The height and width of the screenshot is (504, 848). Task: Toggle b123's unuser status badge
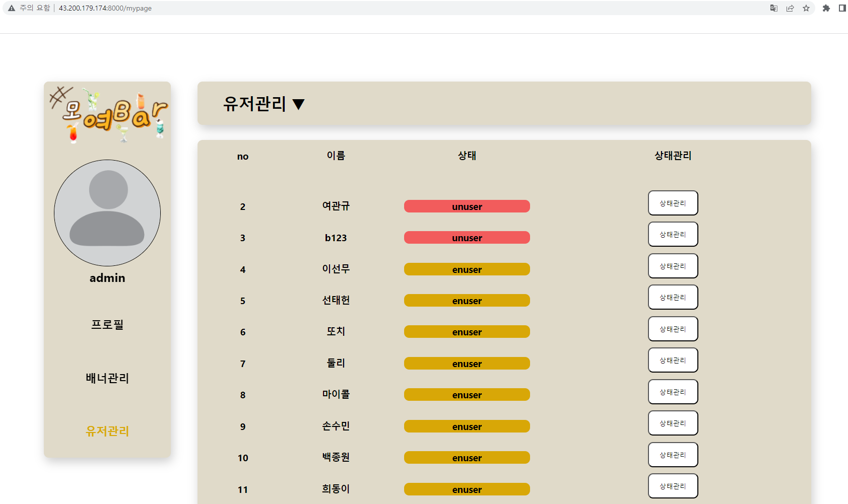(x=467, y=237)
